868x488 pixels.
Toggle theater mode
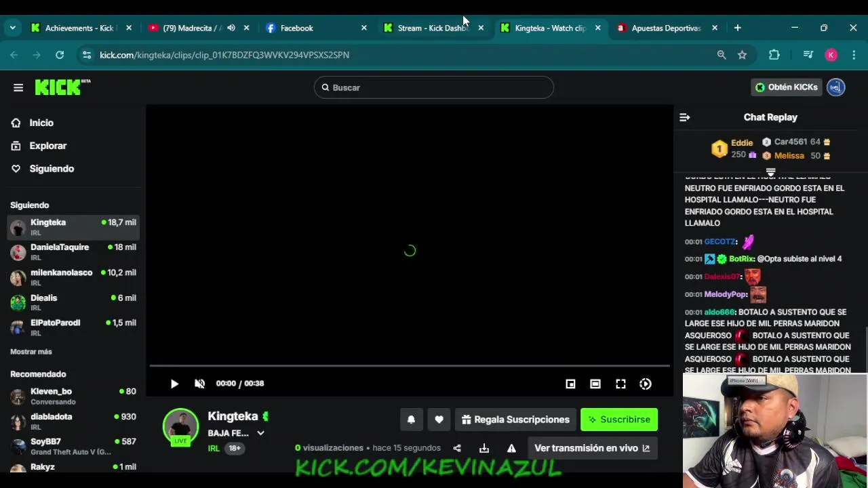595,384
